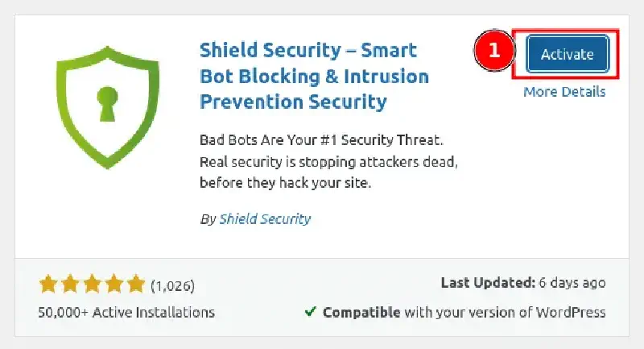The image size is (644, 349).
Task: Visit the Shield Security author link
Action: (265, 219)
